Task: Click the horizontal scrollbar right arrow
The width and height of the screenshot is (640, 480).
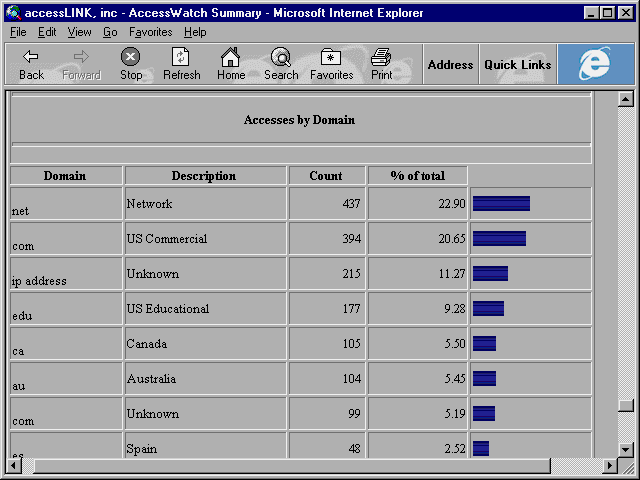Action: coord(610,465)
